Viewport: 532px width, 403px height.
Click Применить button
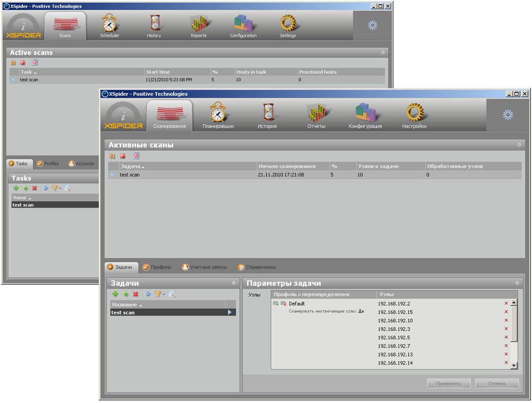(x=449, y=384)
